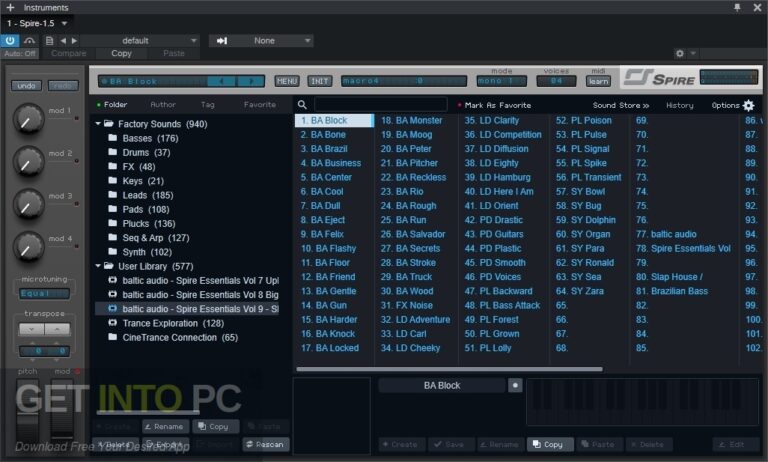Pin the Instruments window
Image resolution: width=768 pixels, height=462 pixels.
737,7
